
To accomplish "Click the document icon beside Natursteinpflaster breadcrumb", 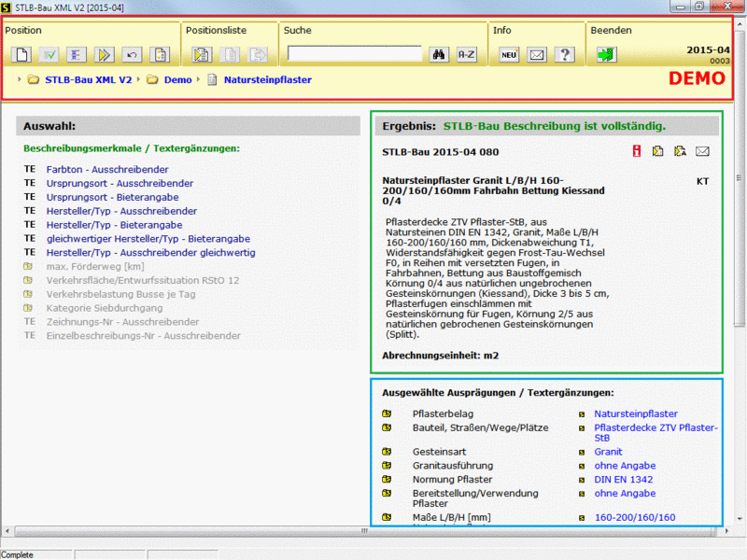I will tap(213, 79).
